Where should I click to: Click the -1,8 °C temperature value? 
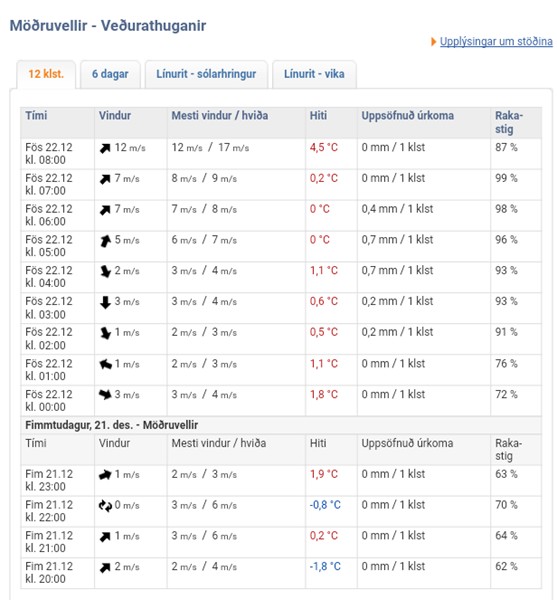tap(325, 566)
